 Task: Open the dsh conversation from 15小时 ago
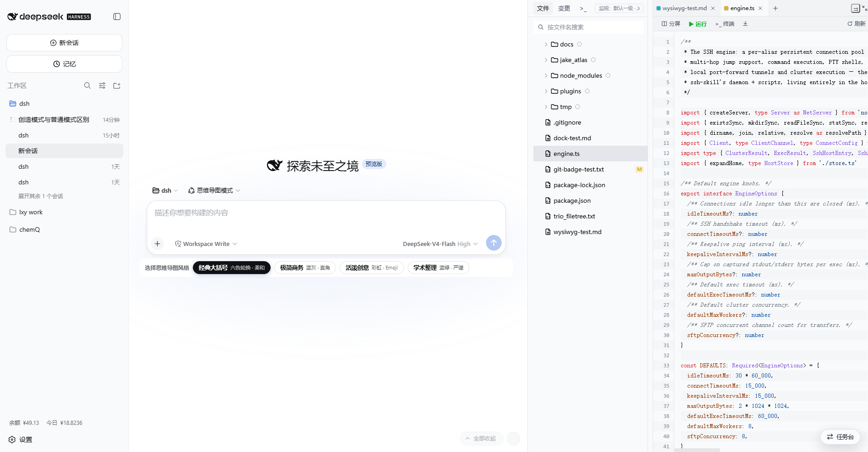64,135
